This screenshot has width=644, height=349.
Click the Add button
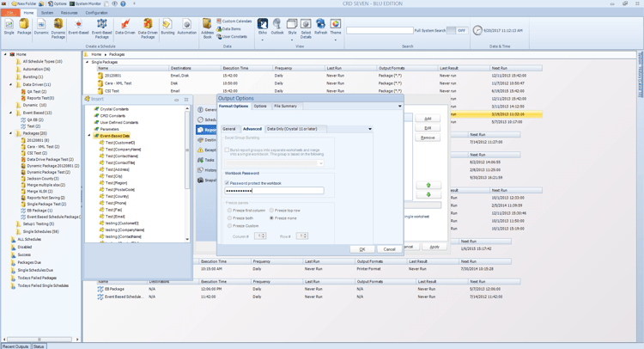(x=428, y=119)
